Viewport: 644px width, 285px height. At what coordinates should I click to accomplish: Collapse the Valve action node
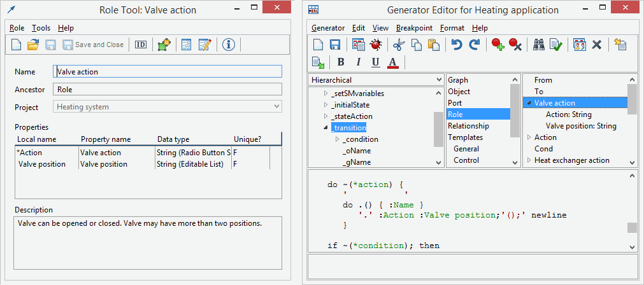tap(529, 103)
